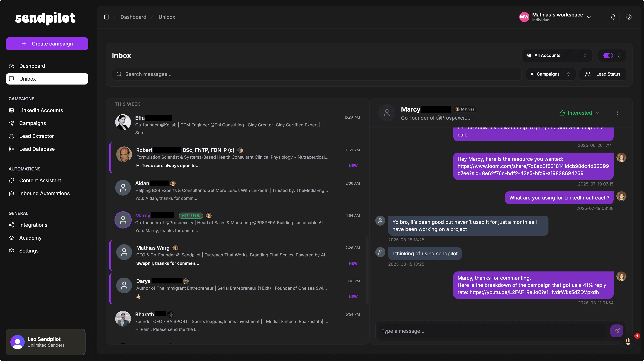Screen dimensions: 644x361
Task: Toggle the purple switch in Inbox header
Action: 608,56
